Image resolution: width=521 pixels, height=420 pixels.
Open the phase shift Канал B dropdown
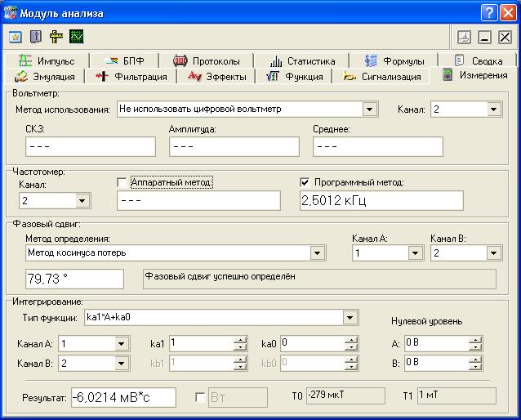tap(493, 253)
